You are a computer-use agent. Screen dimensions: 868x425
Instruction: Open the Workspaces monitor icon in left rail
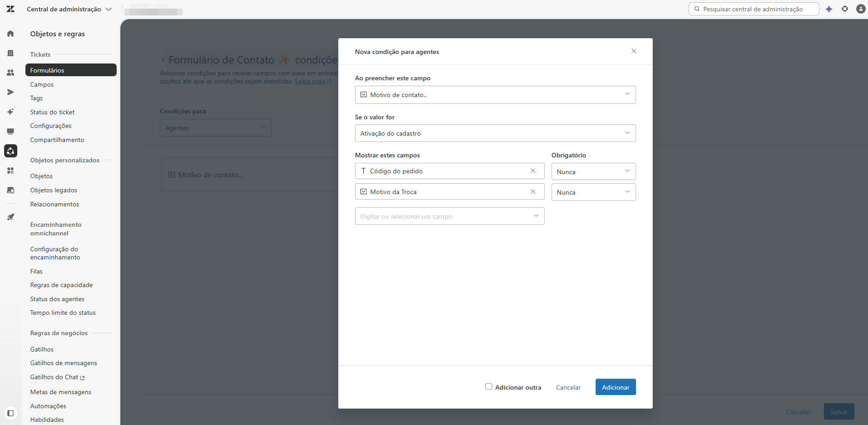(10, 132)
